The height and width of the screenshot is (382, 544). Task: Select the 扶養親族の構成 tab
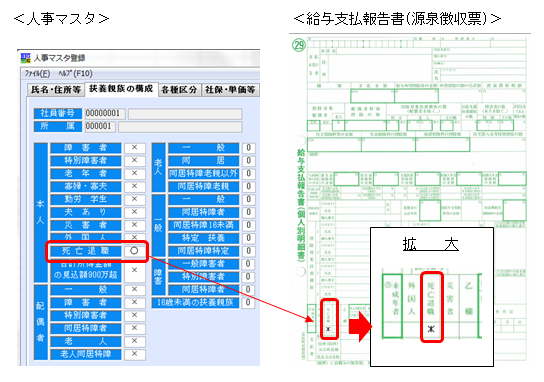click(121, 89)
